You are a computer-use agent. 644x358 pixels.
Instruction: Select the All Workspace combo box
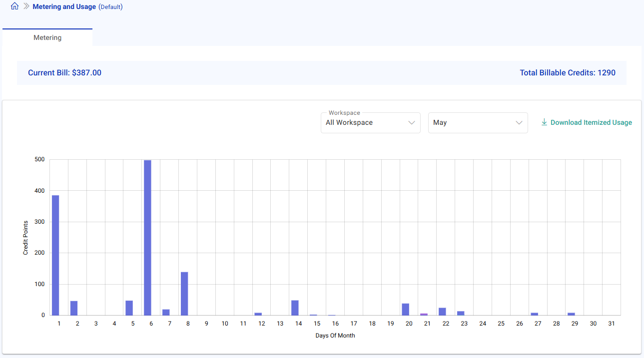[365, 123]
